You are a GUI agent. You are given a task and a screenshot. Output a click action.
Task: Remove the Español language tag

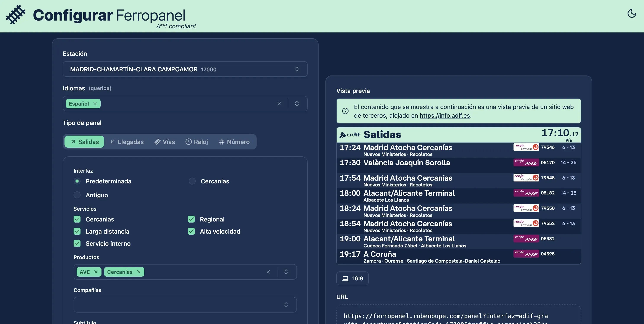(95, 104)
